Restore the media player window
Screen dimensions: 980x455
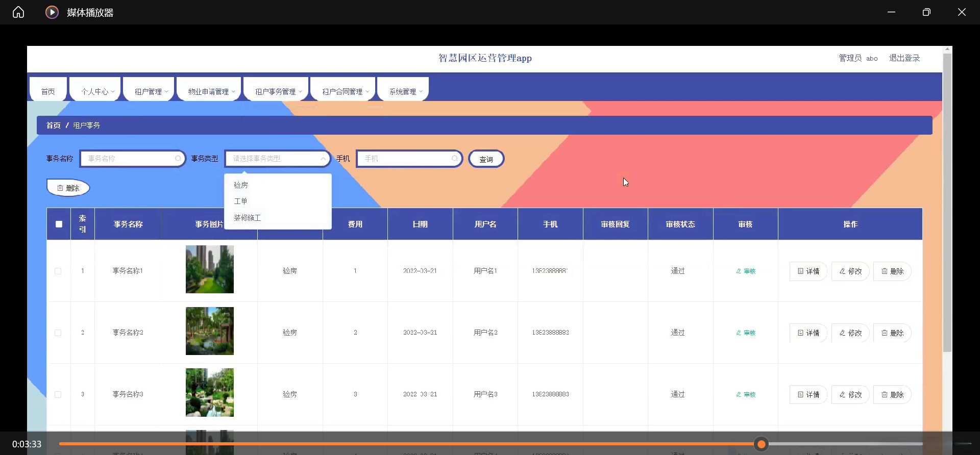[926, 12]
